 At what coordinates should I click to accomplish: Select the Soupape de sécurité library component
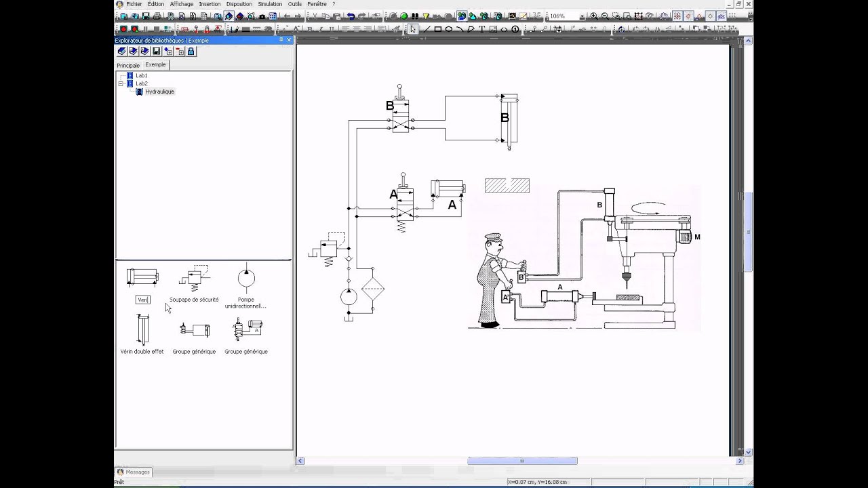pos(194,285)
